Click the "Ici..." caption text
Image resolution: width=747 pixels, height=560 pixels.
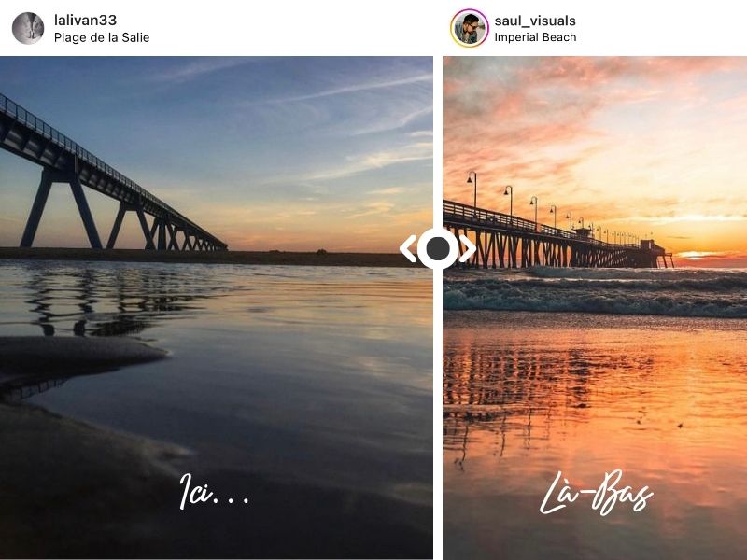(x=213, y=493)
